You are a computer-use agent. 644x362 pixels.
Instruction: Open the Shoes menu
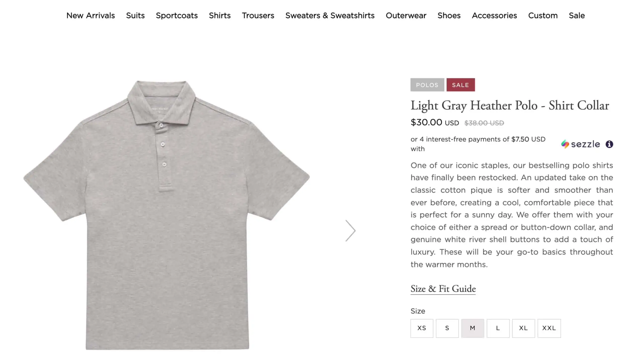(449, 16)
